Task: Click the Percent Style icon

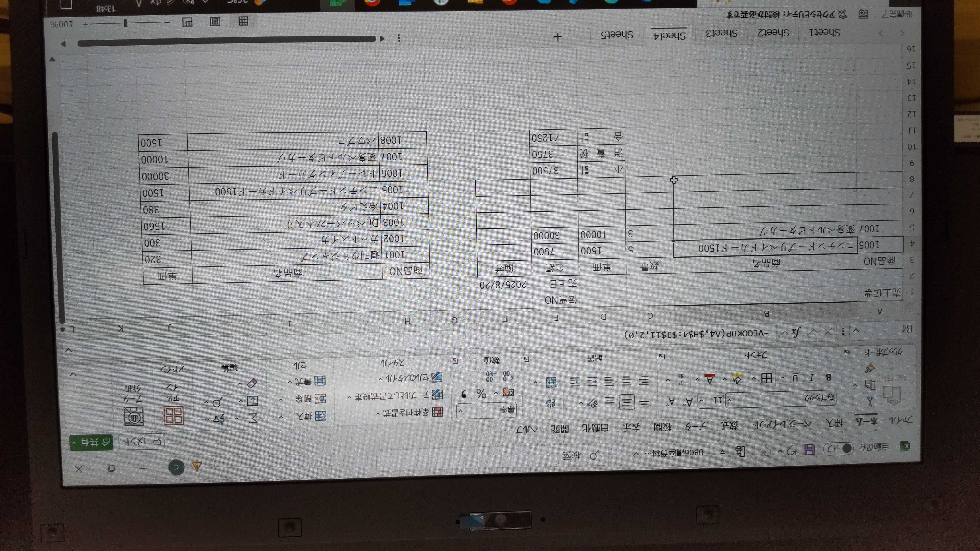Action: [x=481, y=394]
